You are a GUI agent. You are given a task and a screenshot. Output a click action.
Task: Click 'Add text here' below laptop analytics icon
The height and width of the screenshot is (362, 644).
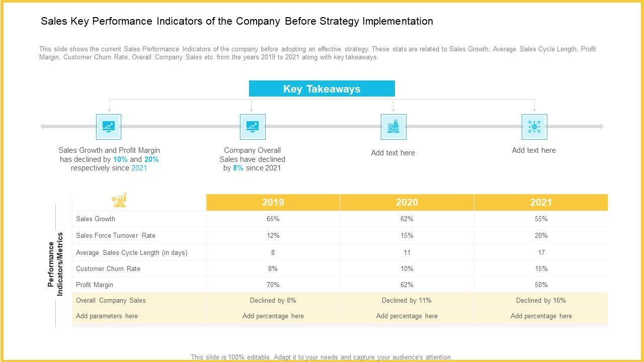(393, 153)
